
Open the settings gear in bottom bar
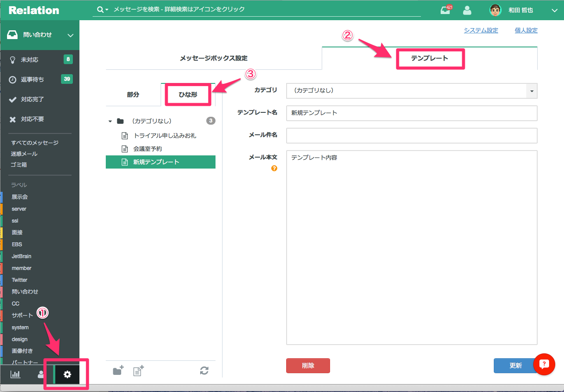[x=67, y=374]
